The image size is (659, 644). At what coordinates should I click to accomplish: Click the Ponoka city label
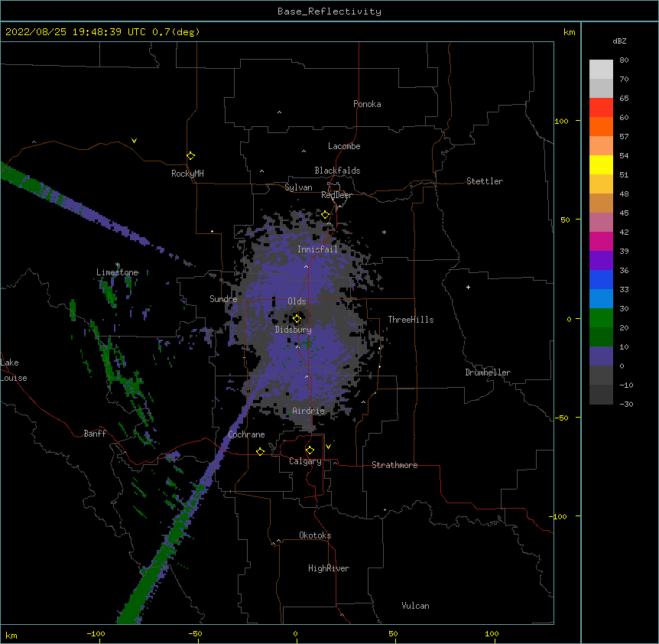pyautogui.click(x=367, y=104)
